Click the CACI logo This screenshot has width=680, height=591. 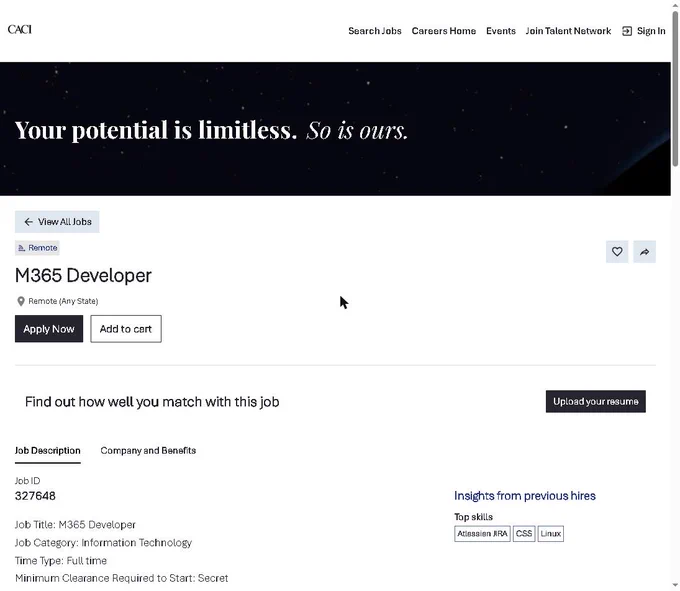pyautogui.click(x=20, y=29)
